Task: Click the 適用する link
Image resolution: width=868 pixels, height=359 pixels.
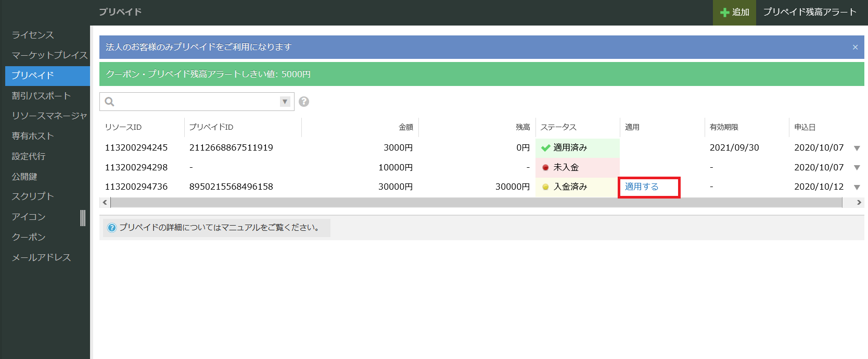Action: pos(642,187)
